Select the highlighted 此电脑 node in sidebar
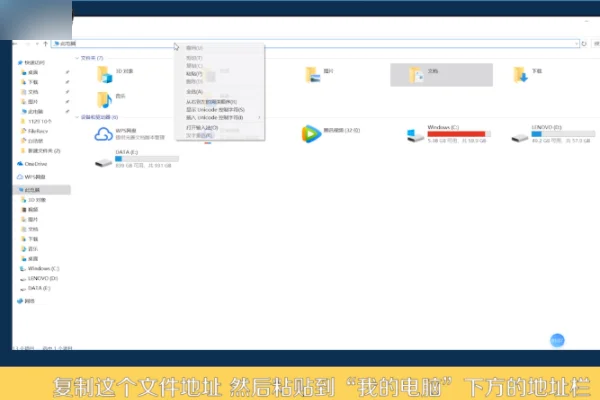The image size is (600, 400). tap(42, 190)
